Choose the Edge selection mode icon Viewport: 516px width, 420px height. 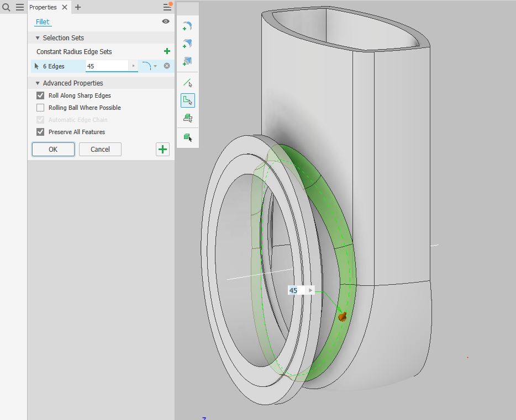187,83
